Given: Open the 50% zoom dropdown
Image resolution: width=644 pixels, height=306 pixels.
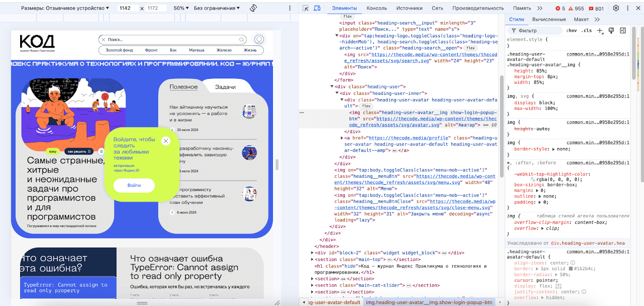Looking at the screenshot, I should click(x=181, y=8).
